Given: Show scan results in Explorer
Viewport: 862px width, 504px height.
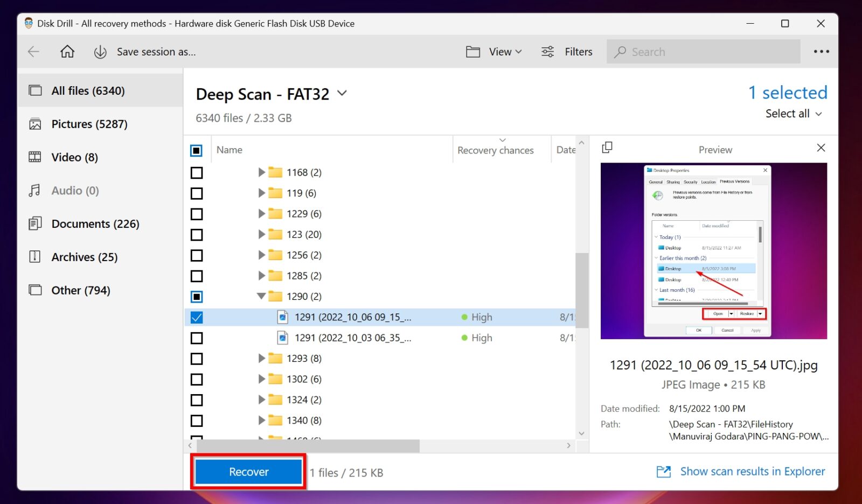Looking at the screenshot, I should (752, 471).
